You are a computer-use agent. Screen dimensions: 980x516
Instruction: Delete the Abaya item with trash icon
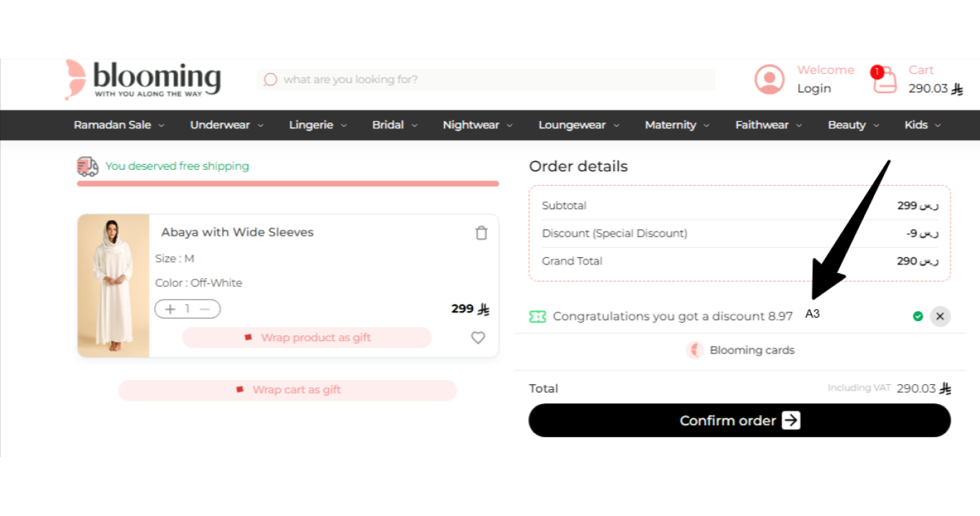(481, 233)
